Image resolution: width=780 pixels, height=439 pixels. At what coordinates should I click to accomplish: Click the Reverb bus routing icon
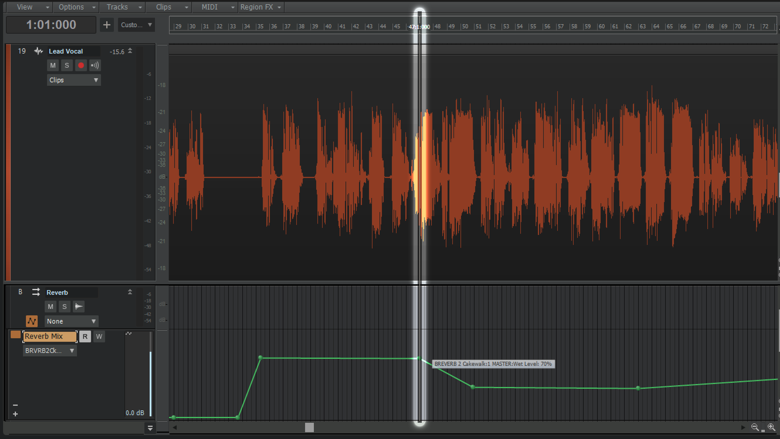point(36,292)
